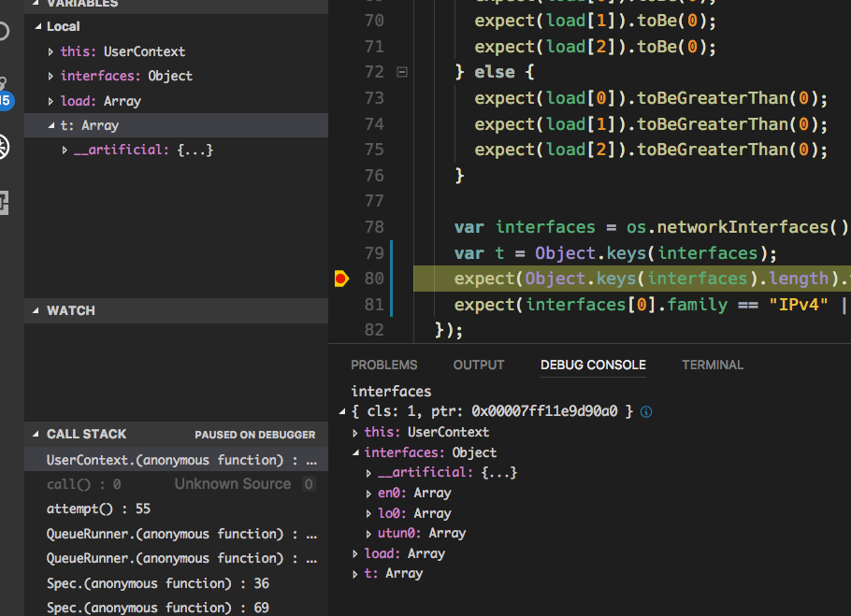Switch to the TERMINAL tab

pyautogui.click(x=713, y=365)
